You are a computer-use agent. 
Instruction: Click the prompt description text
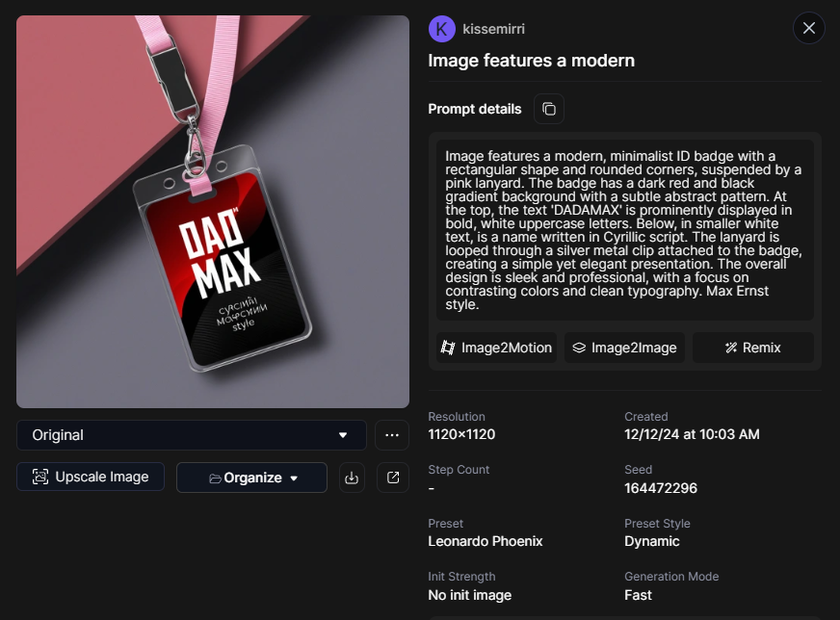click(x=624, y=230)
